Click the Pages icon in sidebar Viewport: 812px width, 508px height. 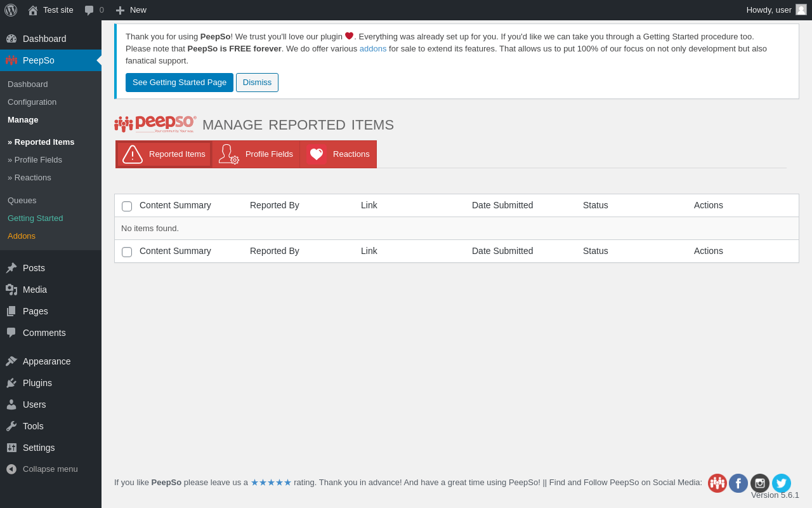(11, 311)
